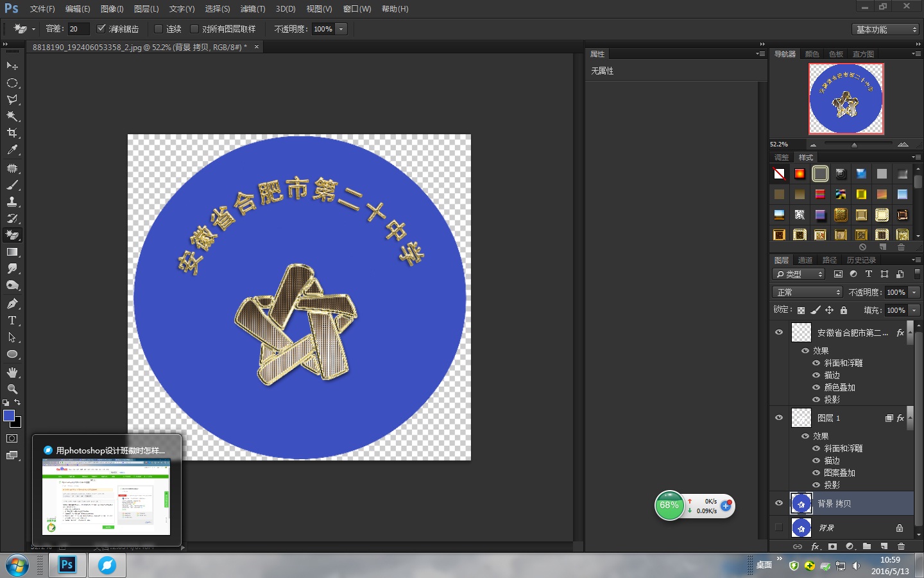The width and height of the screenshot is (924, 578).
Task: Open the Windows Start button
Action: pyautogui.click(x=17, y=566)
